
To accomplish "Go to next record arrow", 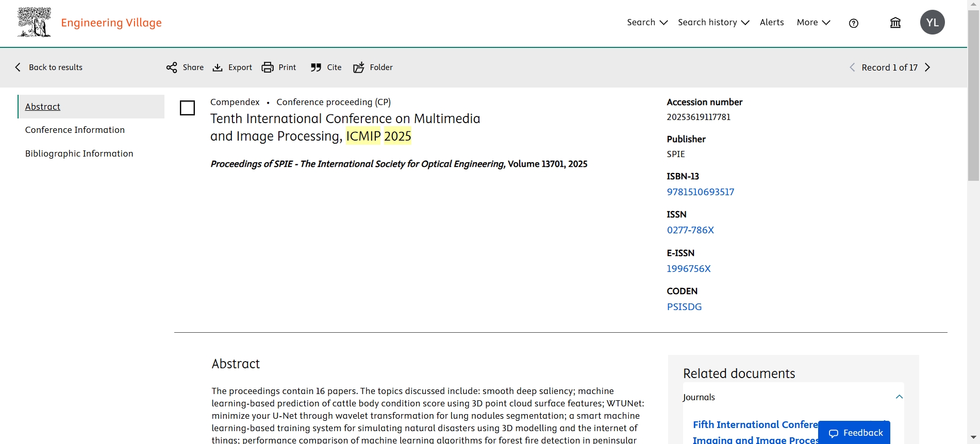I will click(x=928, y=67).
